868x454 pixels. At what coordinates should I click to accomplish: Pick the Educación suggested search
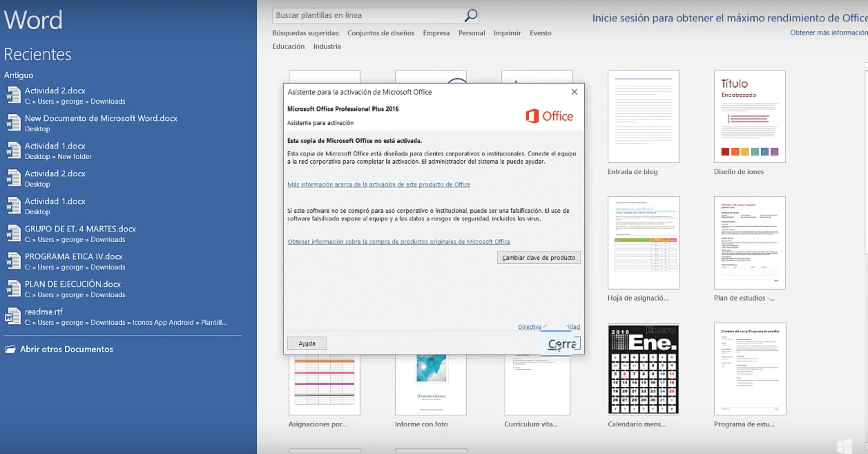click(288, 46)
